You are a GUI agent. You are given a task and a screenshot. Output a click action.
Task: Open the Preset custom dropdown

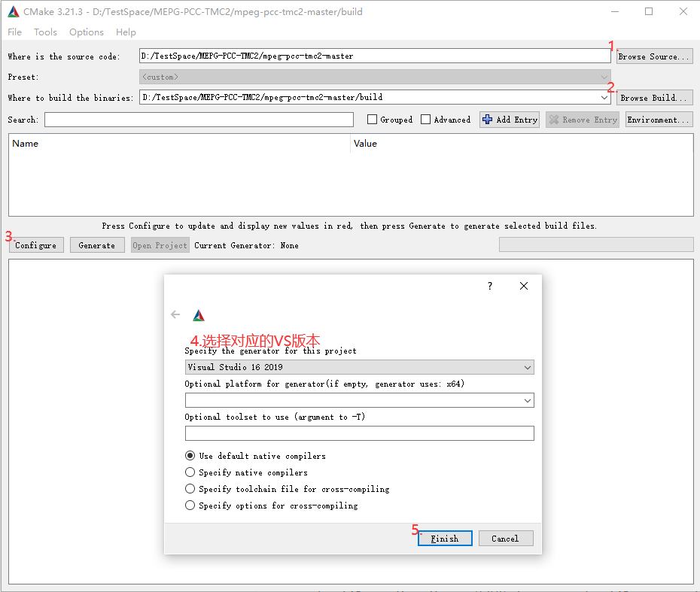coord(375,77)
